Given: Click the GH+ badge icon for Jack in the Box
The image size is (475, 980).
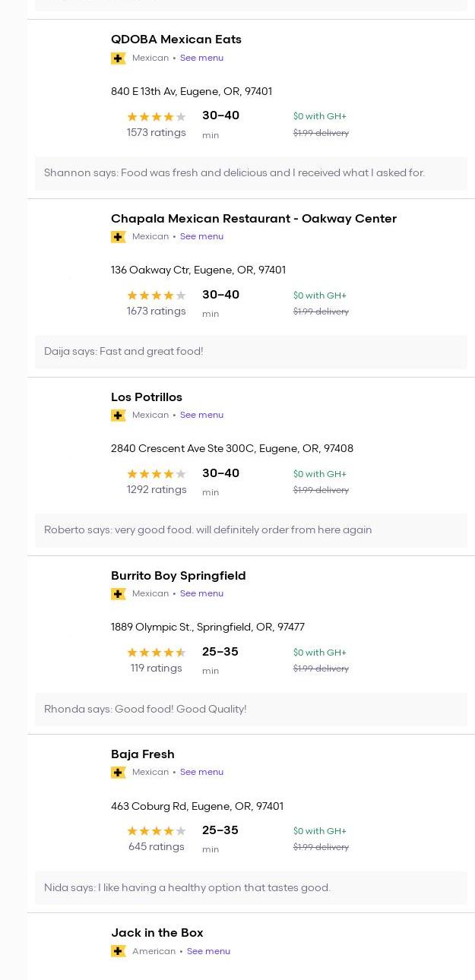Looking at the screenshot, I should coord(119,951).
